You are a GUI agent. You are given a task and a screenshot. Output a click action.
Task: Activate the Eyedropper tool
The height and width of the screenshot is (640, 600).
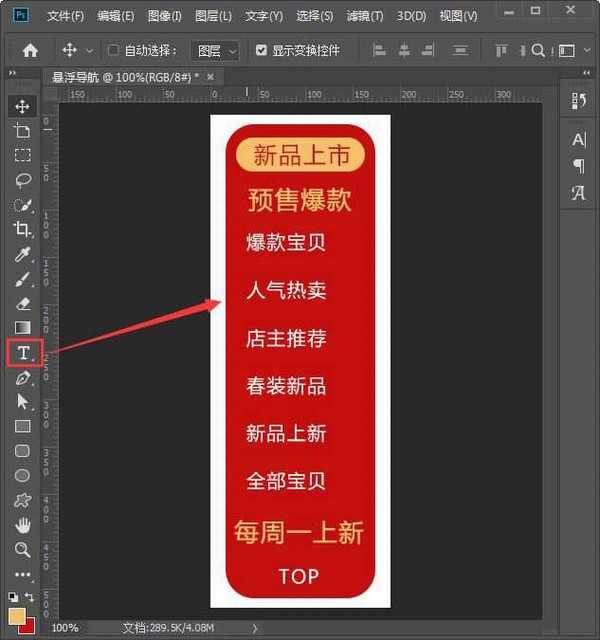(x=22, y=254)
